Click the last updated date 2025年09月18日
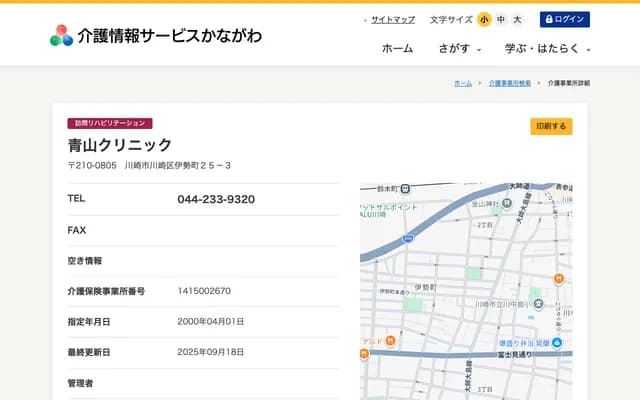 pyautogui.click(x=211, y=352)
